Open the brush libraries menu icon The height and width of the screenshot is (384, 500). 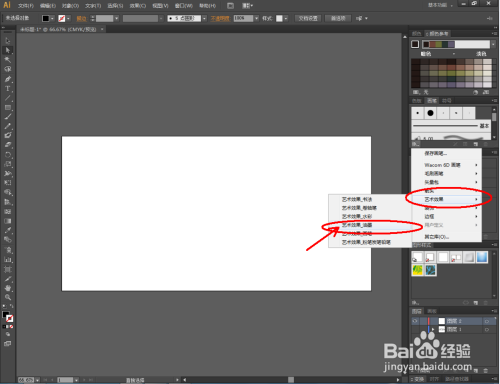416,144
